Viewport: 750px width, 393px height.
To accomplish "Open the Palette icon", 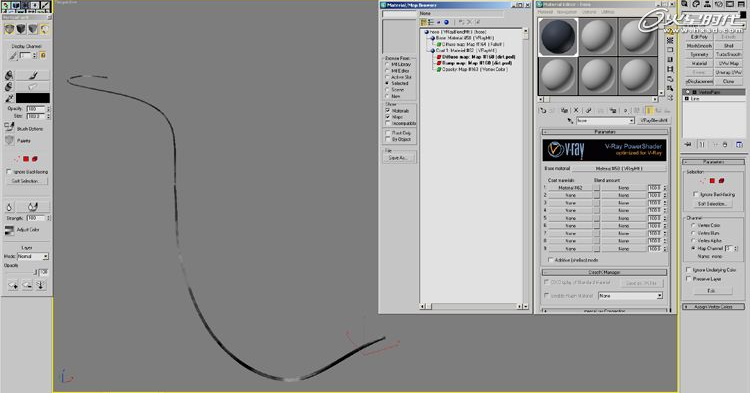I will (9, 140).
